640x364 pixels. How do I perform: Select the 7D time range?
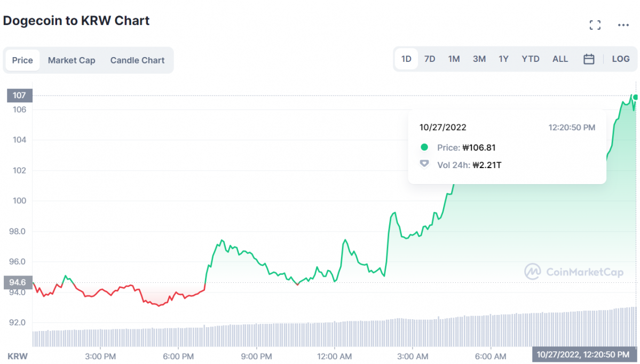pos(430,59)
